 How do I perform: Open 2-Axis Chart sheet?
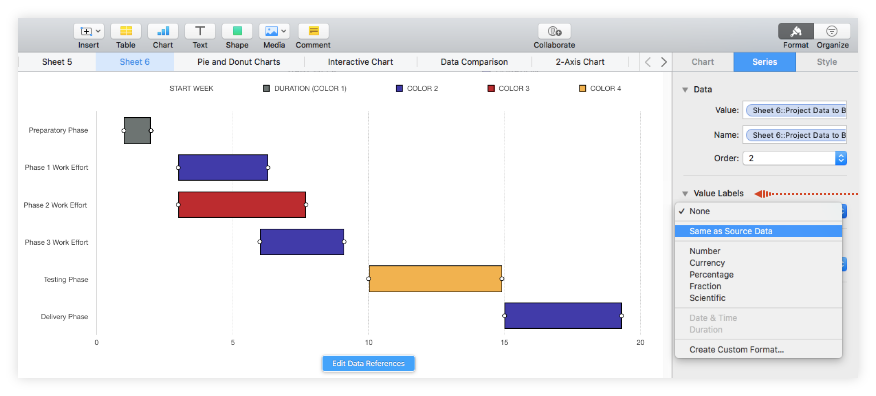coord(580,62)
